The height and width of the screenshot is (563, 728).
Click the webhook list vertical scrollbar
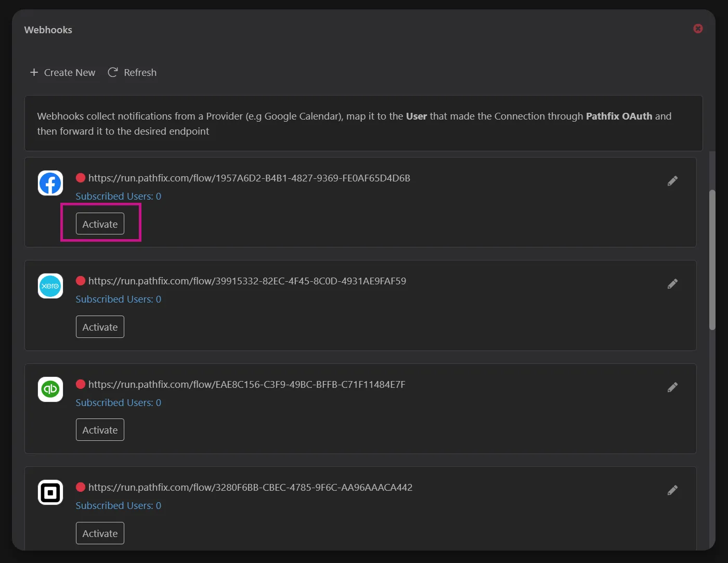(x=712, y=260)
